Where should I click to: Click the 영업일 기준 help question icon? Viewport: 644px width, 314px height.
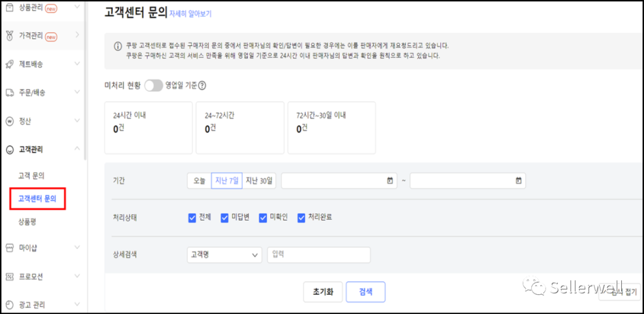[202, 86]
